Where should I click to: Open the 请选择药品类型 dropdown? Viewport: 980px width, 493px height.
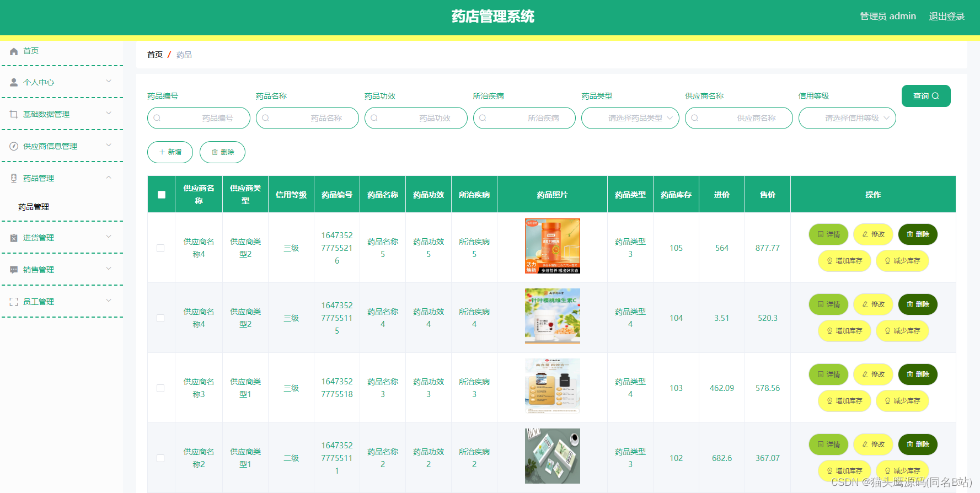coord(630,118)
